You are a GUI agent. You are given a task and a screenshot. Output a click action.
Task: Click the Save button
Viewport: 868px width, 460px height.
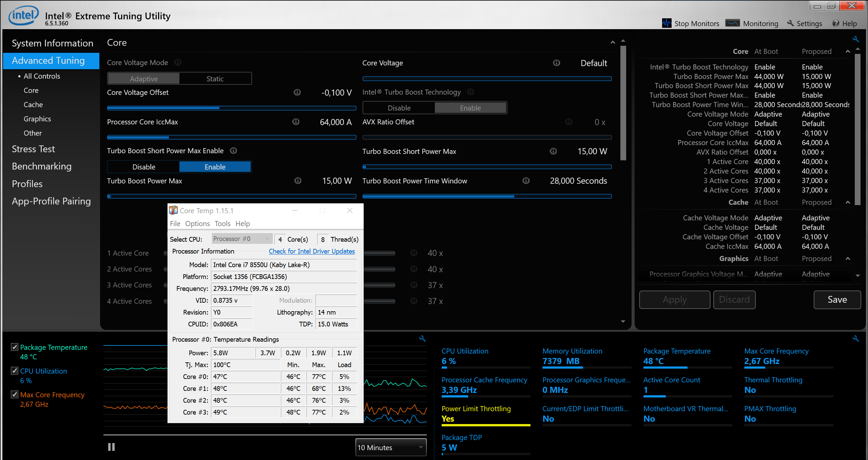837,300
